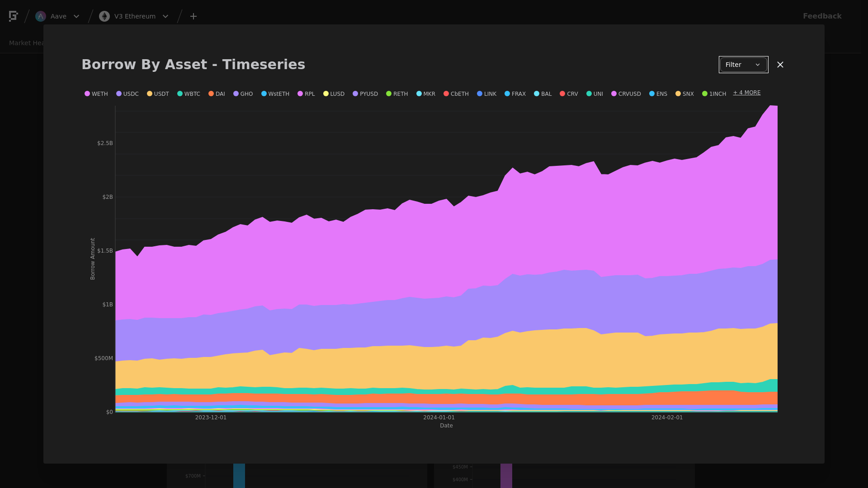Click the 2024-01-01 date label
The height and width of the screenshot is (488, 868).
439,418
